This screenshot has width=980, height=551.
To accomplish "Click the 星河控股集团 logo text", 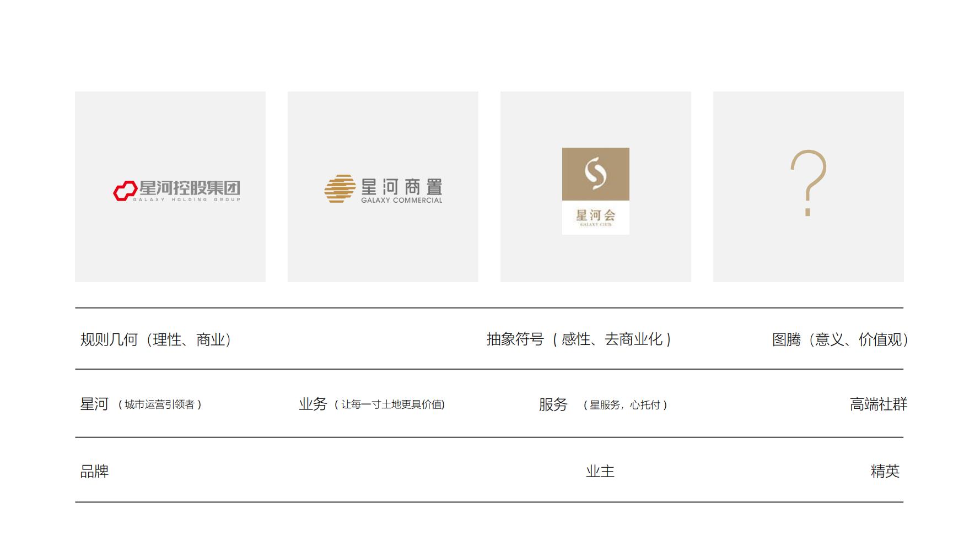I will click(190, 188).
